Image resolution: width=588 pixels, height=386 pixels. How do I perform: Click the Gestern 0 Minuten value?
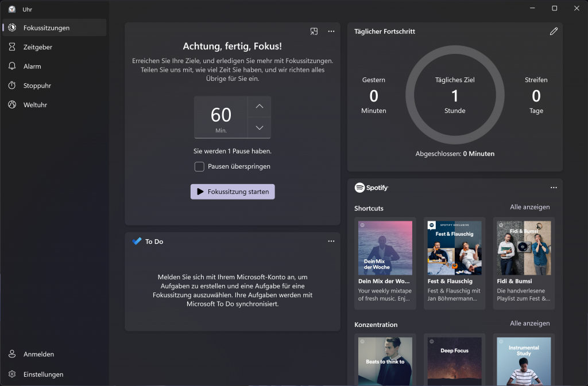click(373, 96)
